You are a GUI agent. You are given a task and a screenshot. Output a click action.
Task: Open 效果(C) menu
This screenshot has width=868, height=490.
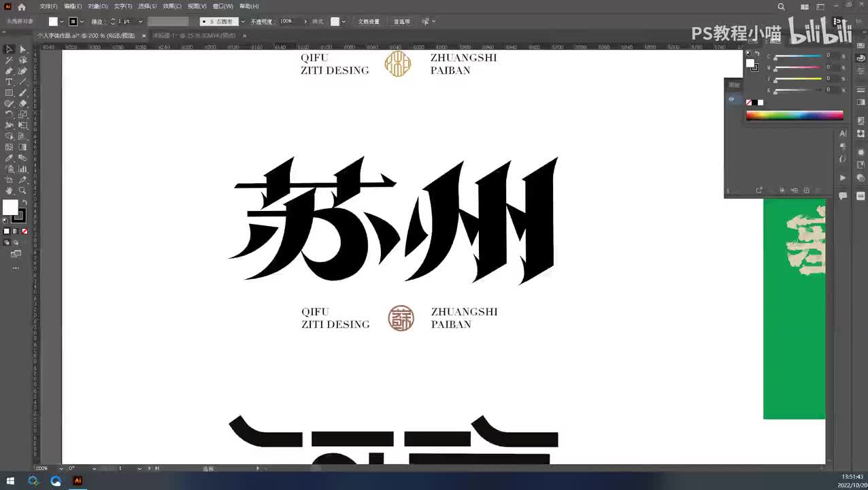click(172, 6)
